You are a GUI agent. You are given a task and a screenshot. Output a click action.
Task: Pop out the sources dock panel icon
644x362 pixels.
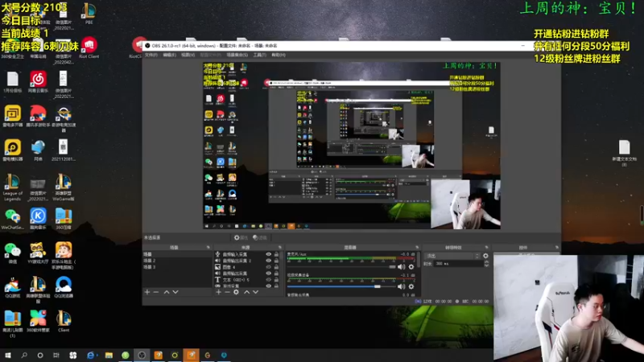(x=279, y=248)
